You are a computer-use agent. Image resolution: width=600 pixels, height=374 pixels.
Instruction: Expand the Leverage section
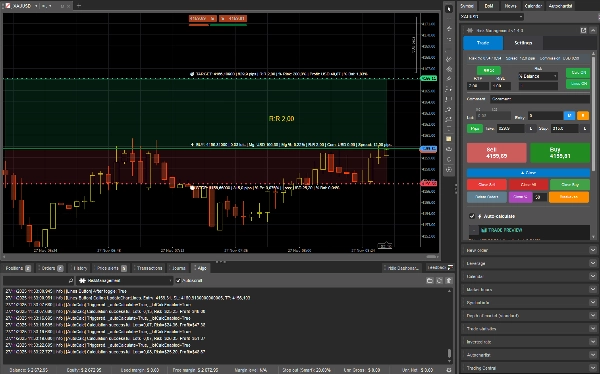530,263
